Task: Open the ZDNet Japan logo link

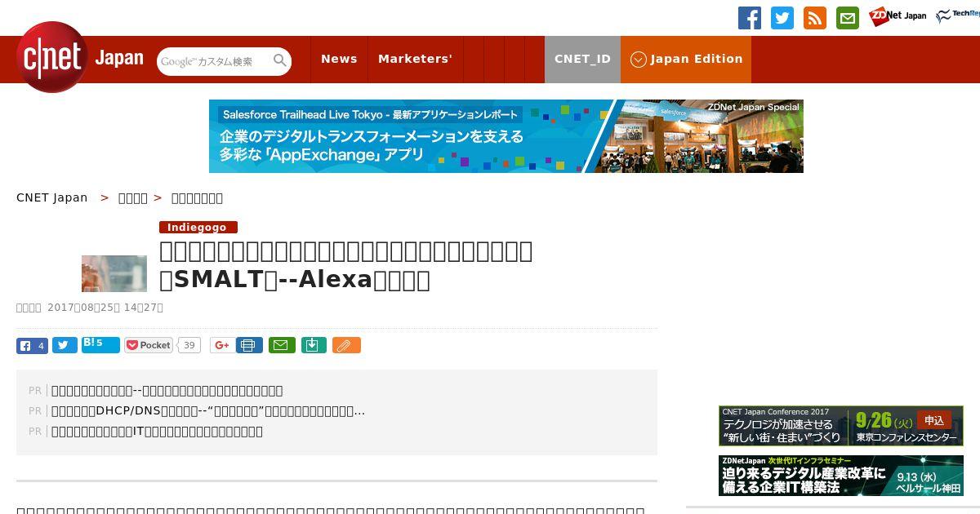Action: (x=898, y=16)
